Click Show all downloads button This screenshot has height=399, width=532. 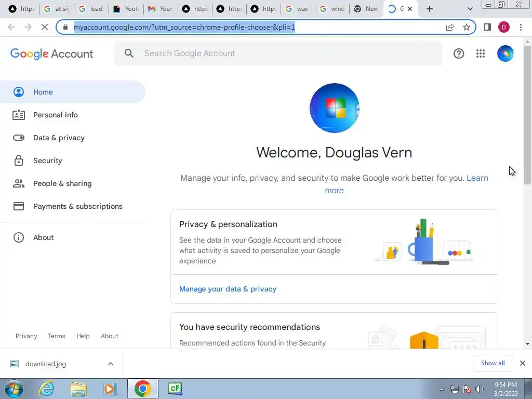coord(493,363)
